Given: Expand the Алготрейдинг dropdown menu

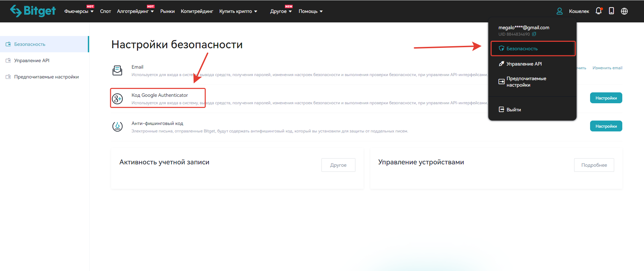Looking at the screenshot, I should 135,11.
